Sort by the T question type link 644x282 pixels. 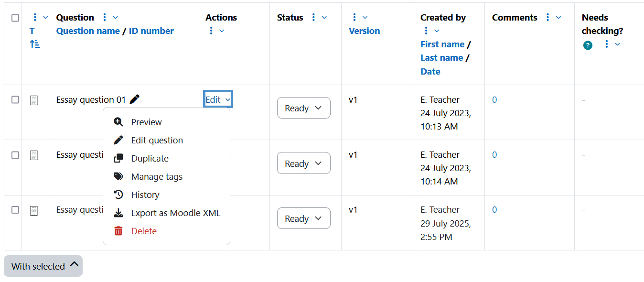point(32,31)
